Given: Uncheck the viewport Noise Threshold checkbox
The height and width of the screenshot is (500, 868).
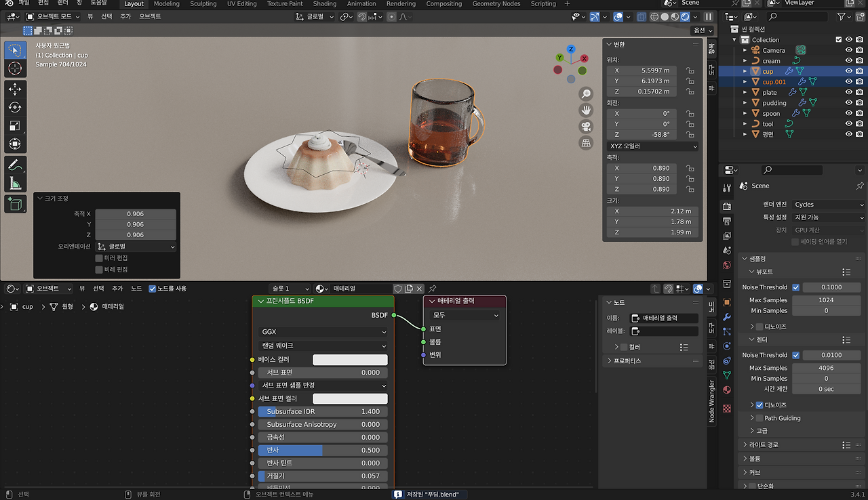Looking at the screenshot, I should tap(796, 287).
